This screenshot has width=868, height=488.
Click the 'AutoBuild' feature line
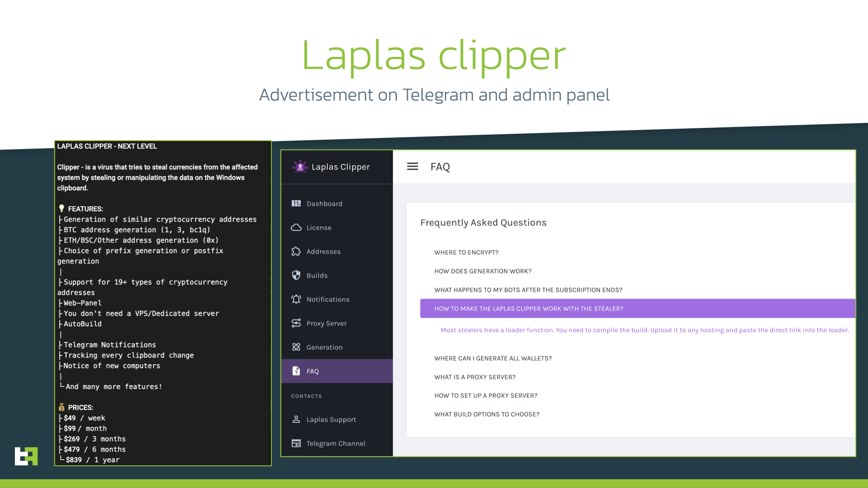[x=80, y=324]
